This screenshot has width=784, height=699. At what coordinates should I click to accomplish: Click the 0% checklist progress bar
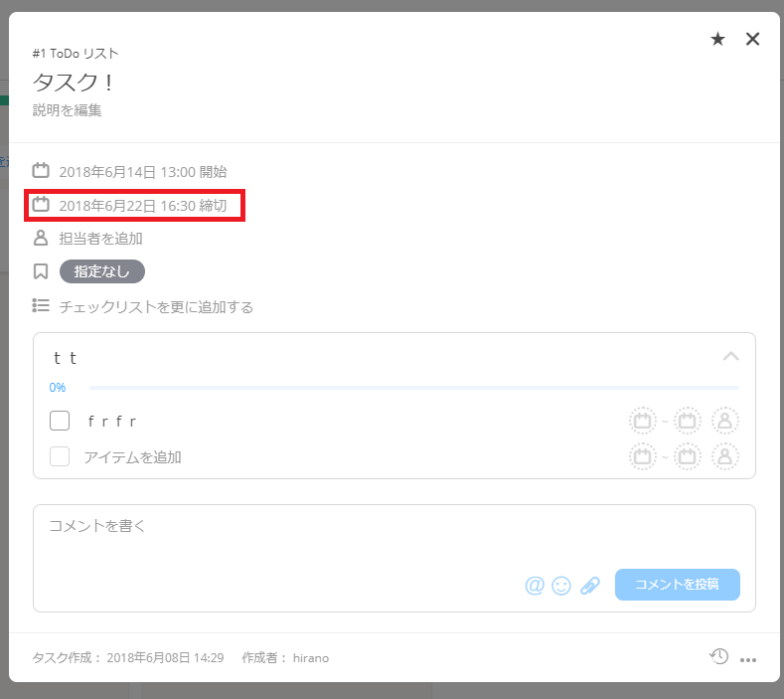tap(414, 388)
